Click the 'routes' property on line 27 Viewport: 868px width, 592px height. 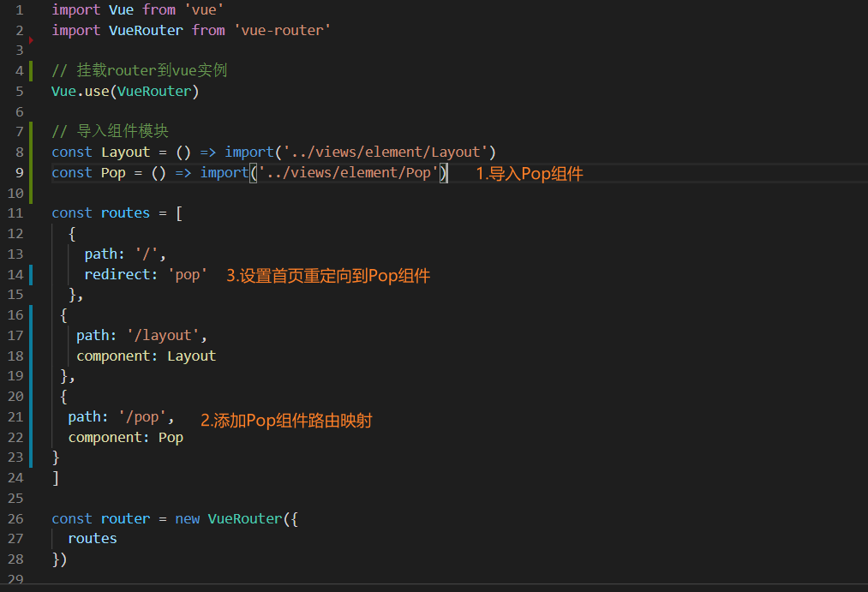[93, 538]
